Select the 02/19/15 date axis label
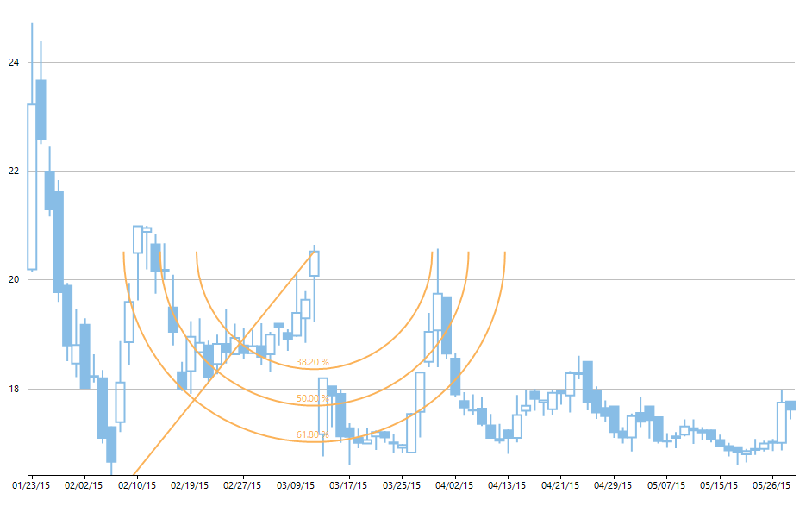Viewport: 812px width, 506px height. [190, 486]
